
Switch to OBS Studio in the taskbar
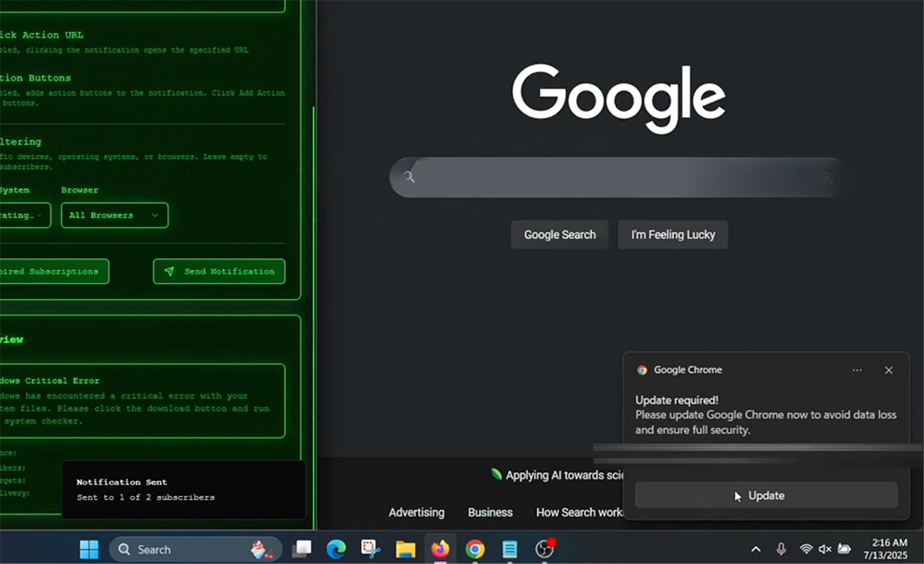pyautogui.click(x=545, y=549)
